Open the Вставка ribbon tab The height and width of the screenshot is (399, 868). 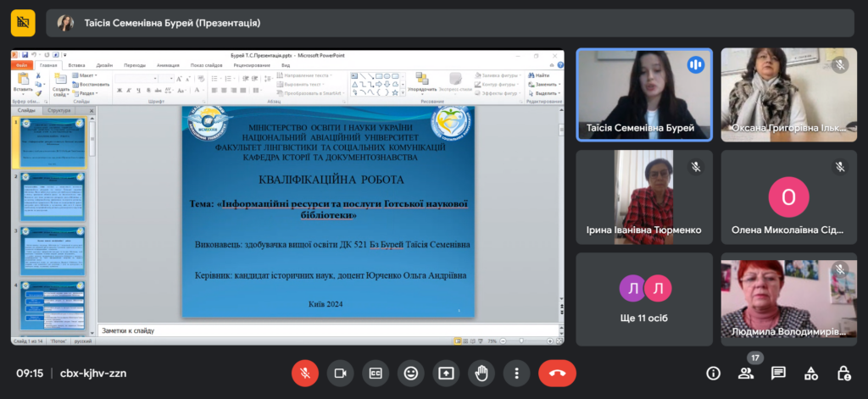point(76,64)
